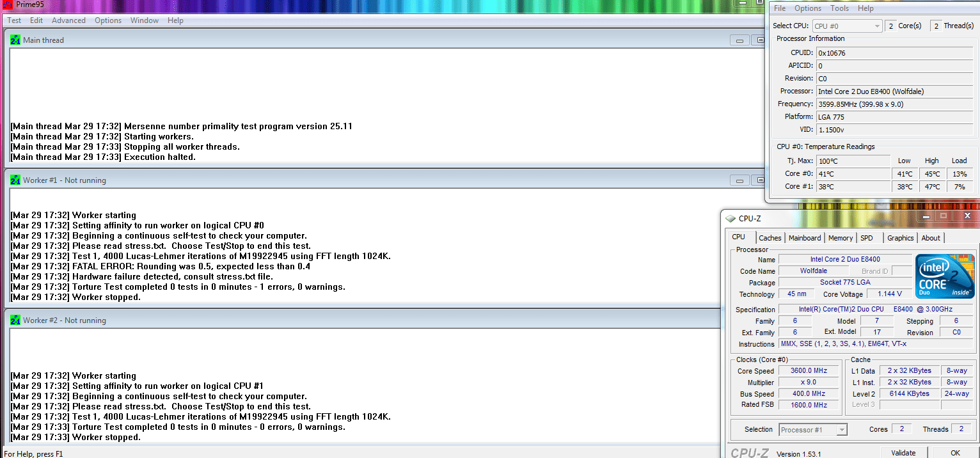
Task: Click the Worker #1 window icon
Action: pyautogui.click(x=15, y=180)
